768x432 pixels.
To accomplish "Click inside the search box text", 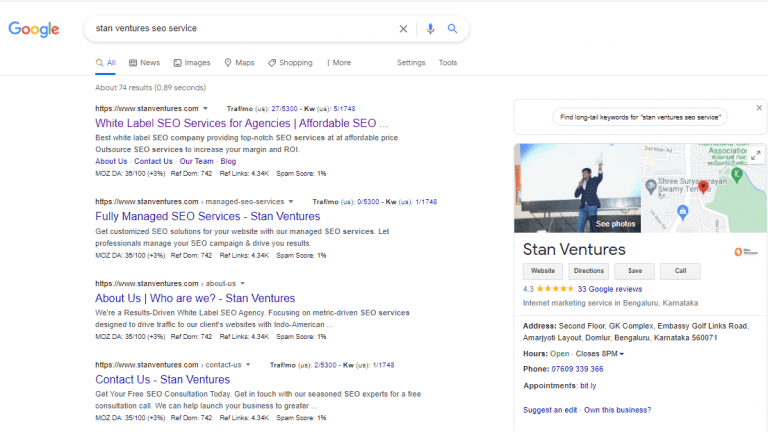I will pos(146,28).
